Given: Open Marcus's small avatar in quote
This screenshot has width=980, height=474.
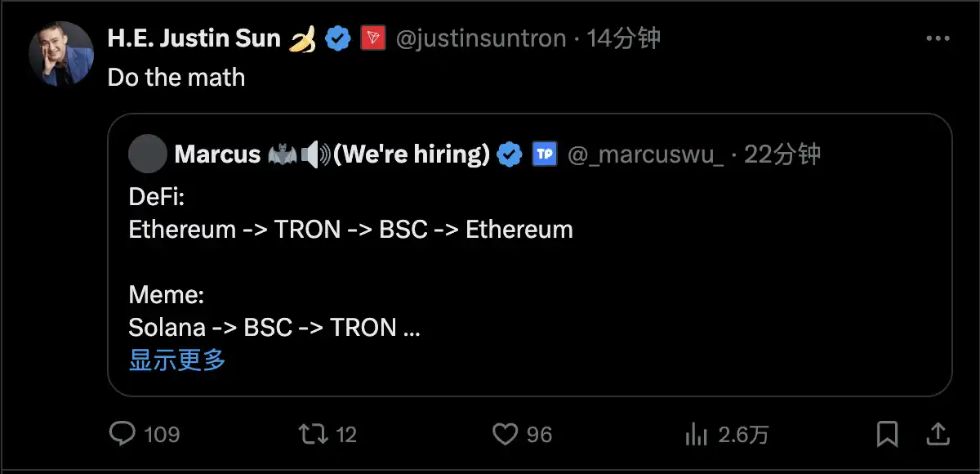Looking at the screenshot, I should pyautogui.click(x=148, y=154).
